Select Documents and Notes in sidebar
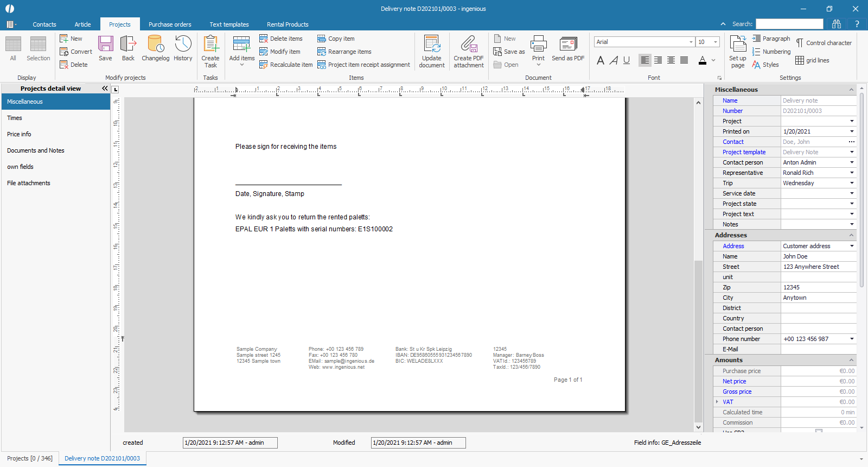The image size is (868, 467). [36, 150]
